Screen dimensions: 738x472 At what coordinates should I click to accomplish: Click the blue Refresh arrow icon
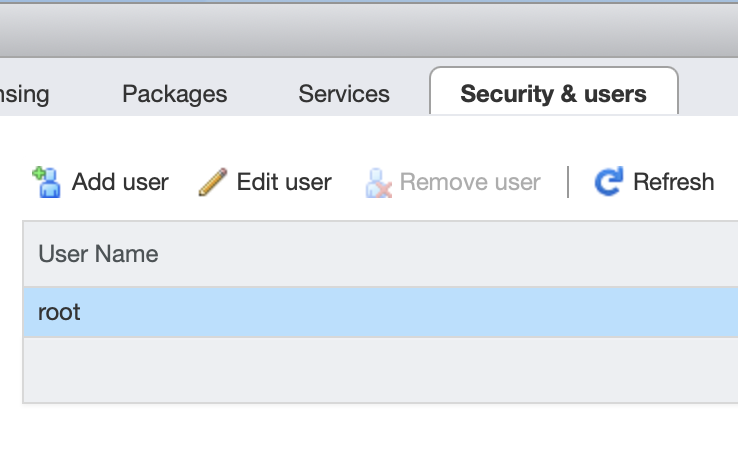608,181
